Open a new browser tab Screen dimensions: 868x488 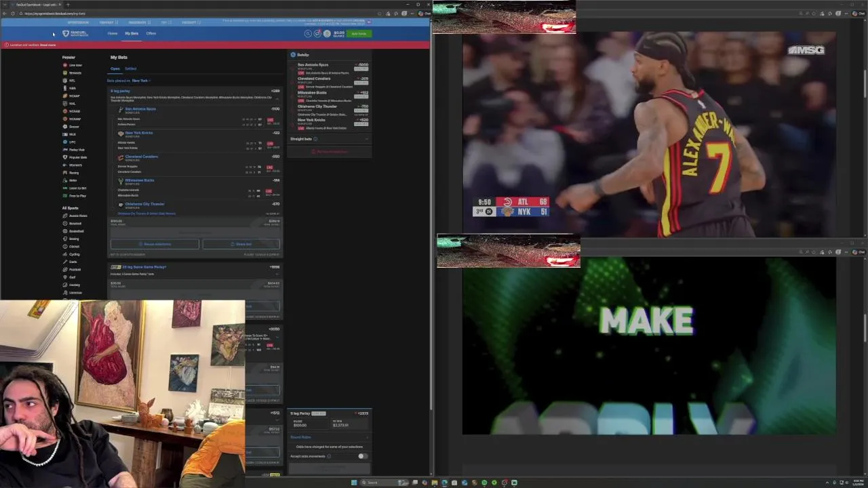(x=68, y=5)
